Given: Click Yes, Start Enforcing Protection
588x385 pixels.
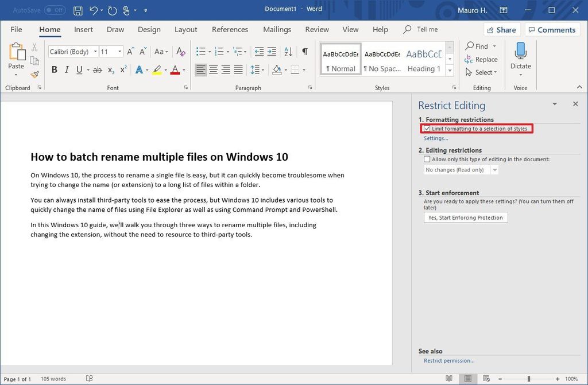Looking at the screenshot, I should pos(465,217).
